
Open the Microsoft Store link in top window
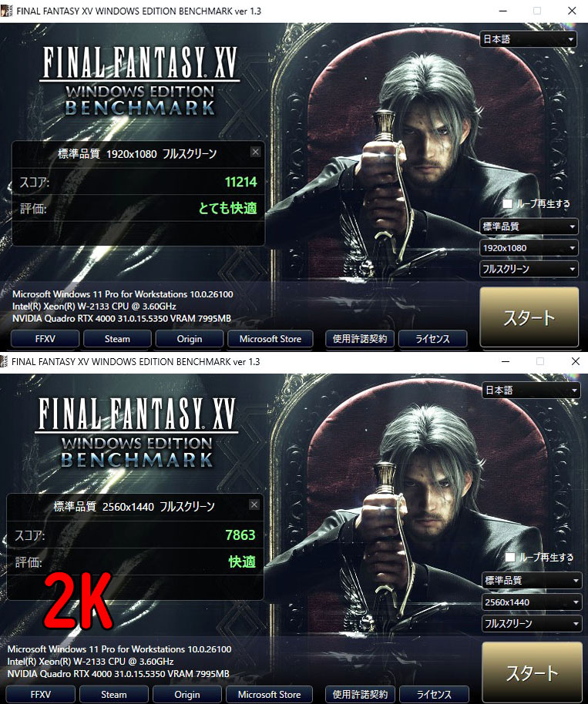270,339
